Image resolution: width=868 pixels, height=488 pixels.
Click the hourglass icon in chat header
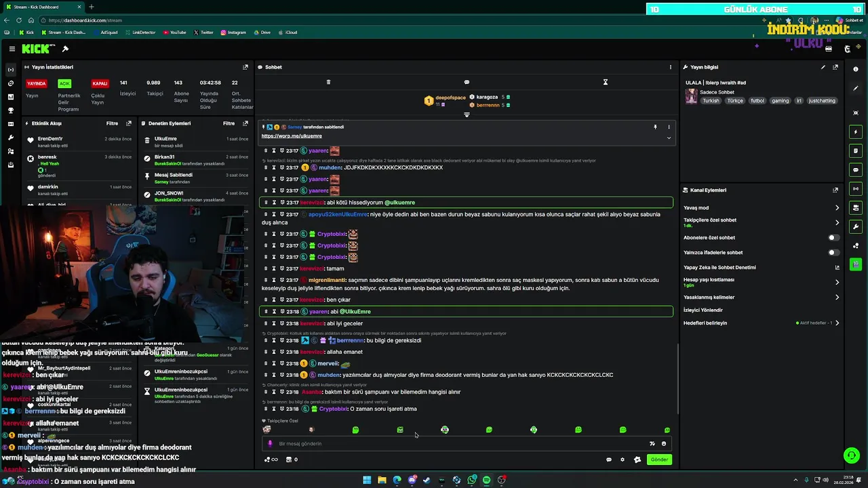point(606,82)
